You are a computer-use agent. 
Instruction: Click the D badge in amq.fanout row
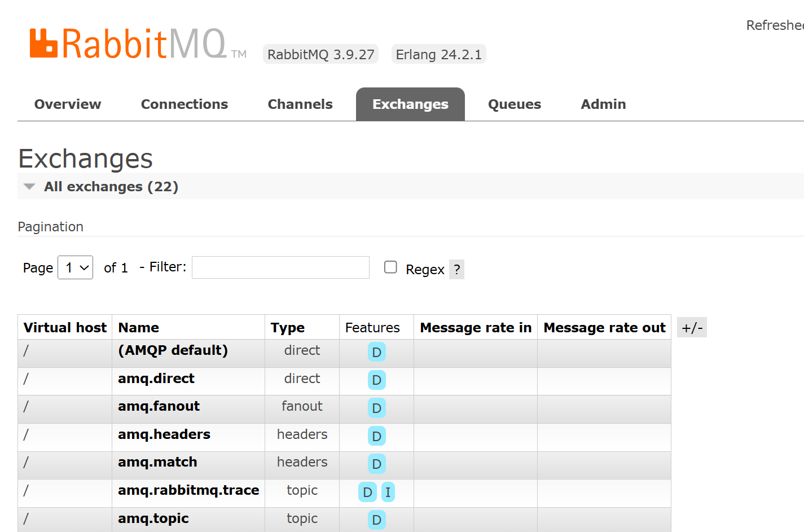(377, 408)
